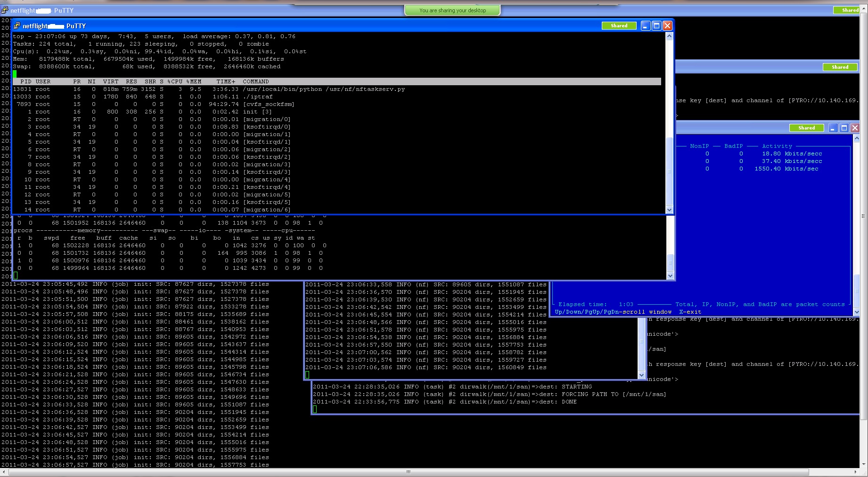Maximize the active top PuTTY window
This screenshot has height=477, width=868.
[656, 26]
